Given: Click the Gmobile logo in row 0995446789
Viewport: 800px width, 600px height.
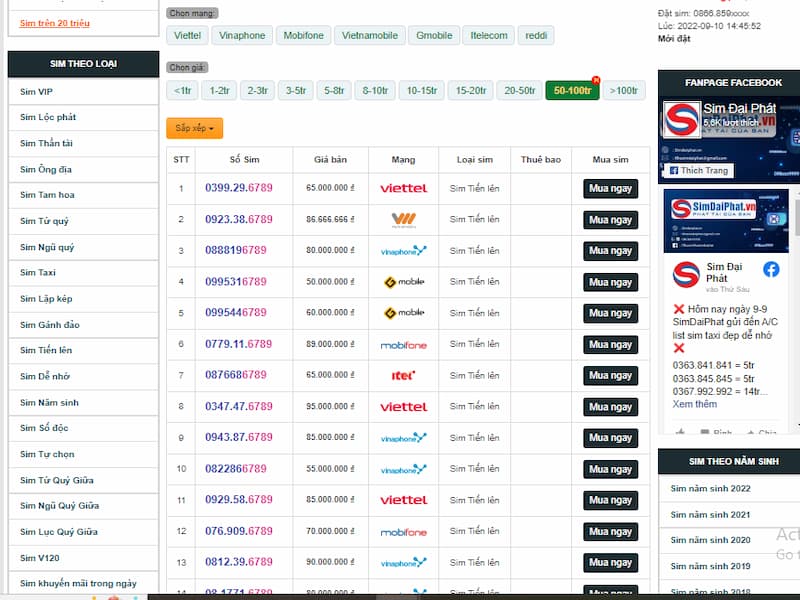Looking at the screenshot, I should (404, 313).
